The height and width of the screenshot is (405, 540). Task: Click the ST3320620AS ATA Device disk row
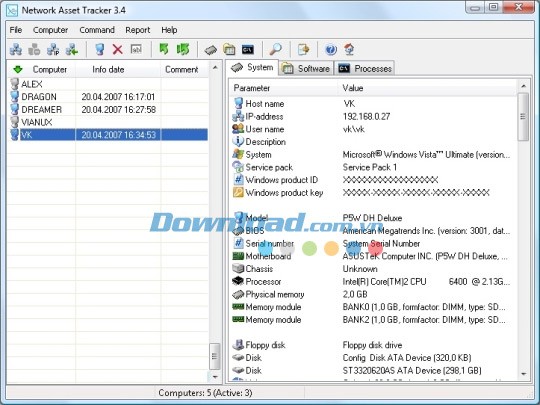tap(374, 370)
